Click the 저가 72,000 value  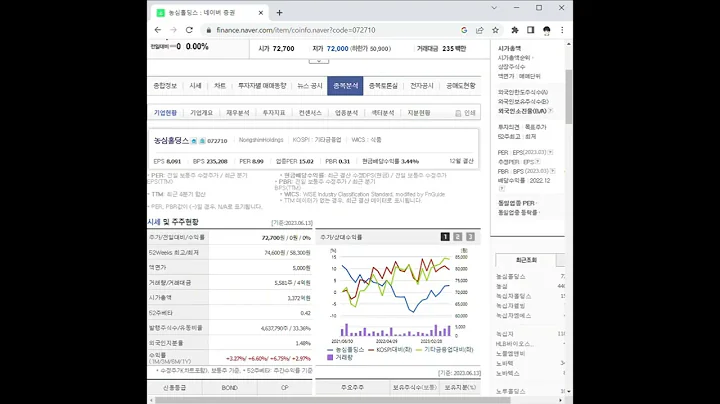coord(338,49)
